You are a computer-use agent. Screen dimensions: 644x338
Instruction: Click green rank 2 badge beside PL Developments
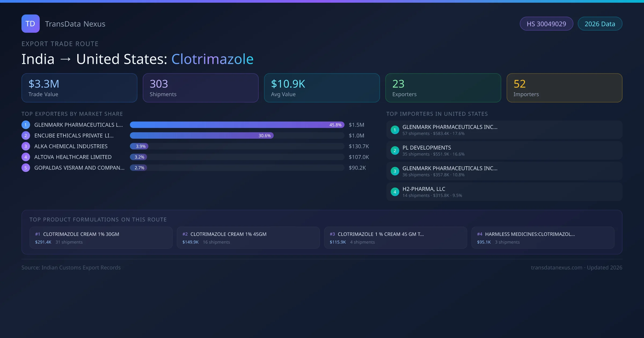395,150
